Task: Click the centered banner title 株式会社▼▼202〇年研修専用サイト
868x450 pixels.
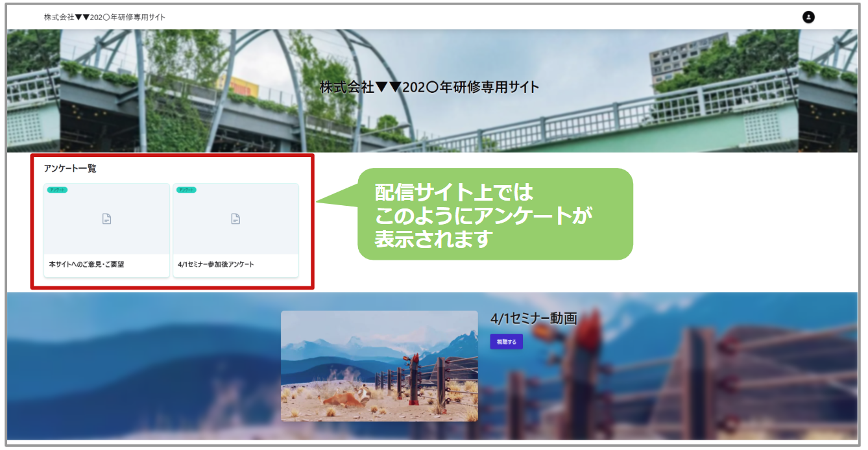Action: click(x=429, y=88)
